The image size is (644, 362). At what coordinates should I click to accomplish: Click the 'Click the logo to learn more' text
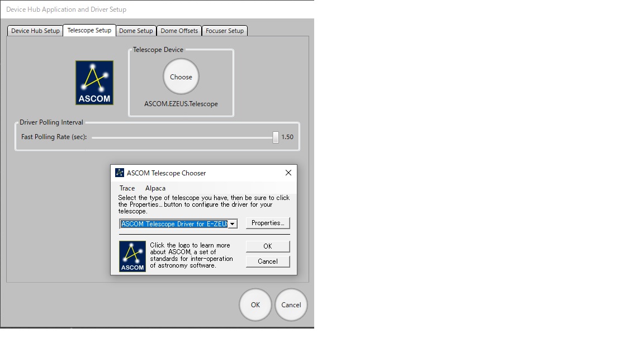[x=191, y=255]
